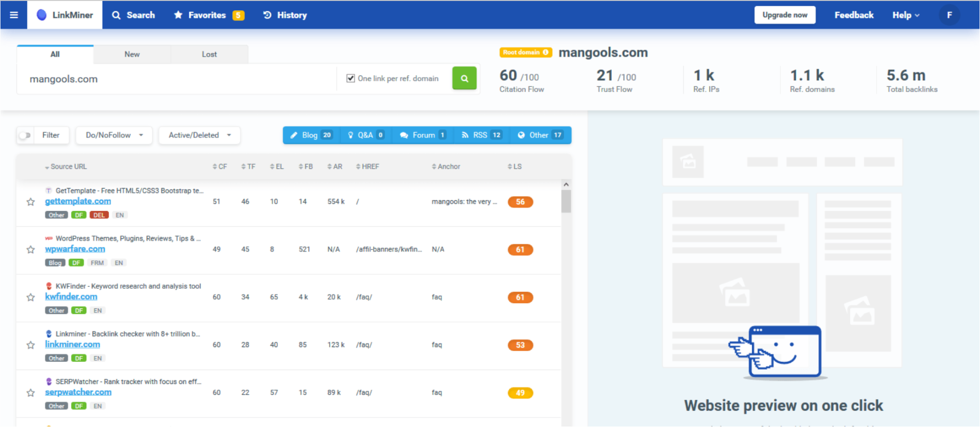Click the LinkMiner logo icon

pyautogui.click(x=42, y=15)
